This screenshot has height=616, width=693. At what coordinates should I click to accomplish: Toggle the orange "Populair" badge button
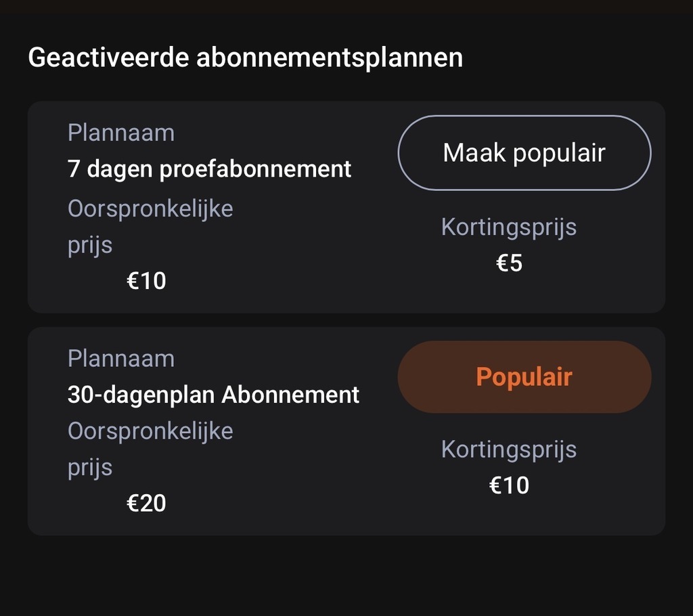[524, 377]
